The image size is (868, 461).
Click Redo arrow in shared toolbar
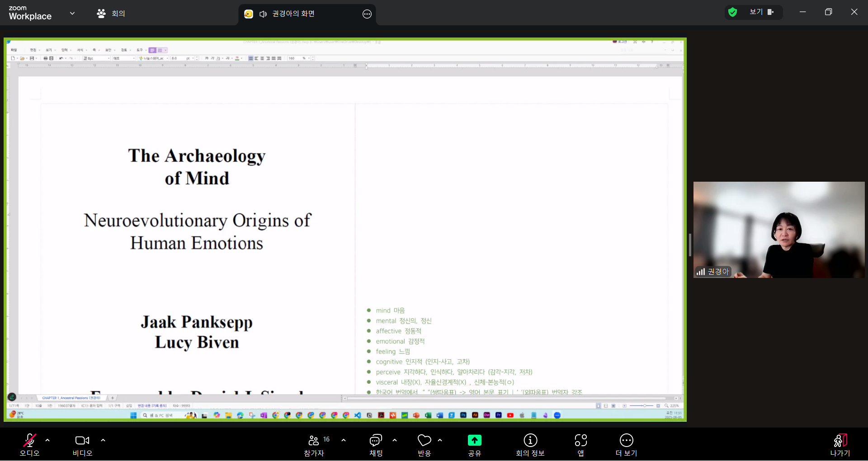point(71,58)
